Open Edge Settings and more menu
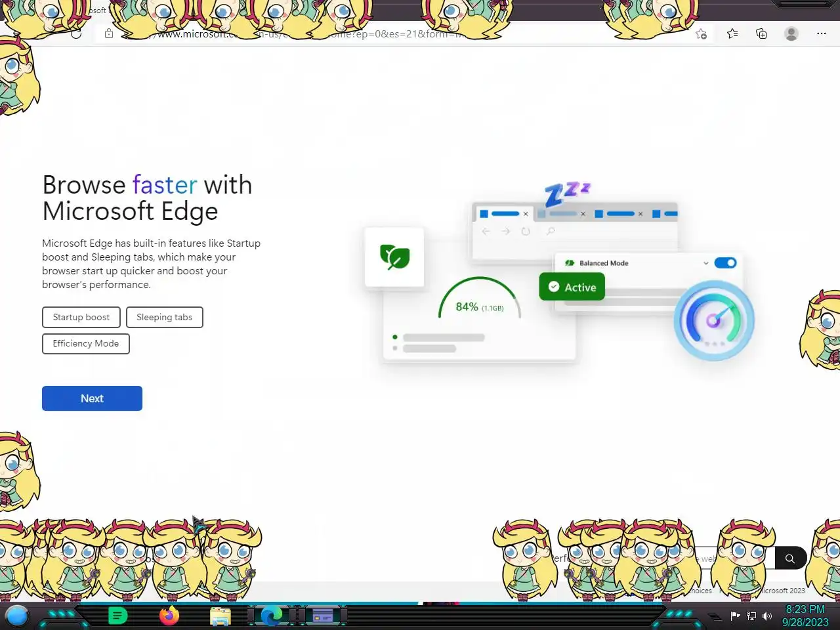This screenshot has height=630, width=840. (822, 33)
